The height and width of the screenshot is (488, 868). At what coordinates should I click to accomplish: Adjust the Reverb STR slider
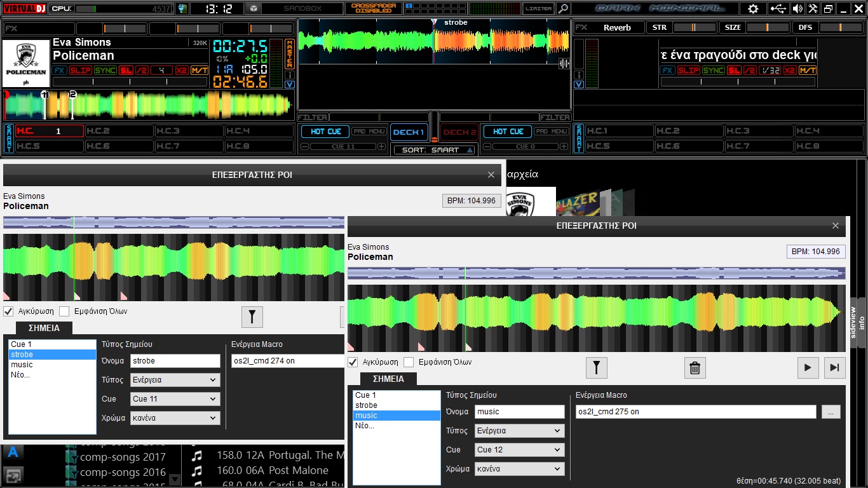[x=694, y=27]
